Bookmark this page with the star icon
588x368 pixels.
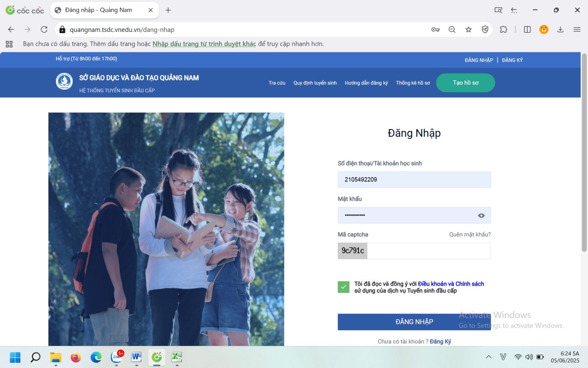pyautogui.click(x=468, y=30)
